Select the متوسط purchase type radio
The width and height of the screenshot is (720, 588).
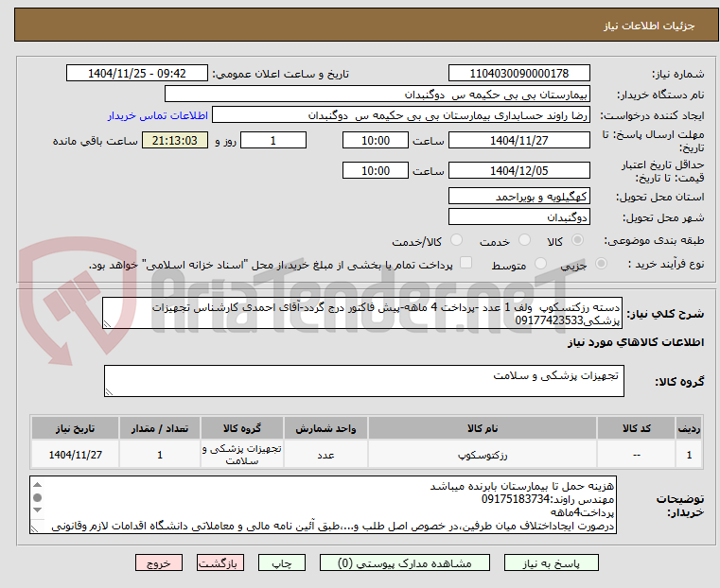541,263
